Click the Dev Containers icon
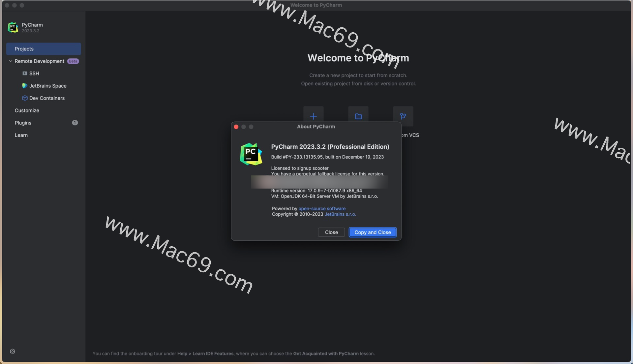Screen dimensions: 633x364 pyautogui.click(x=24, y=98)
